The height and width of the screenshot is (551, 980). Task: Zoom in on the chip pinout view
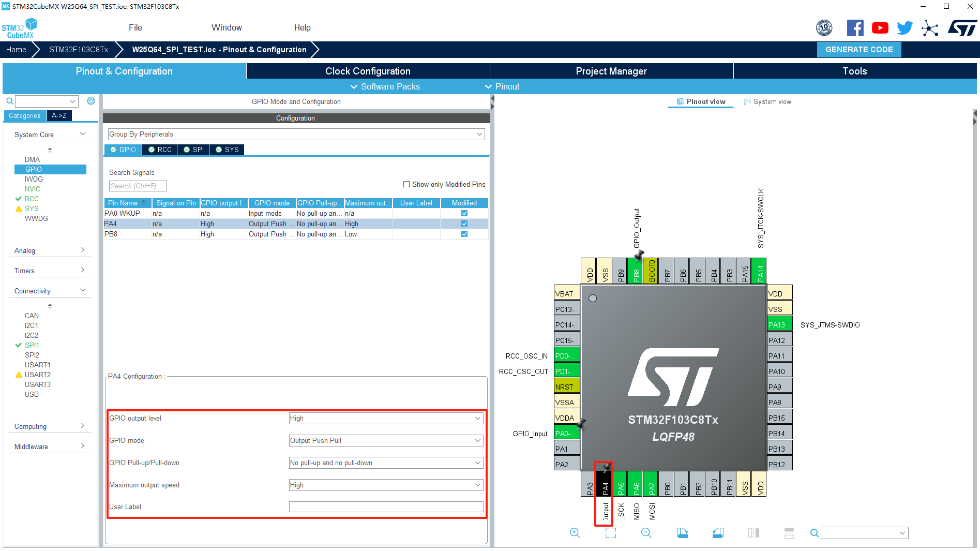575,533
